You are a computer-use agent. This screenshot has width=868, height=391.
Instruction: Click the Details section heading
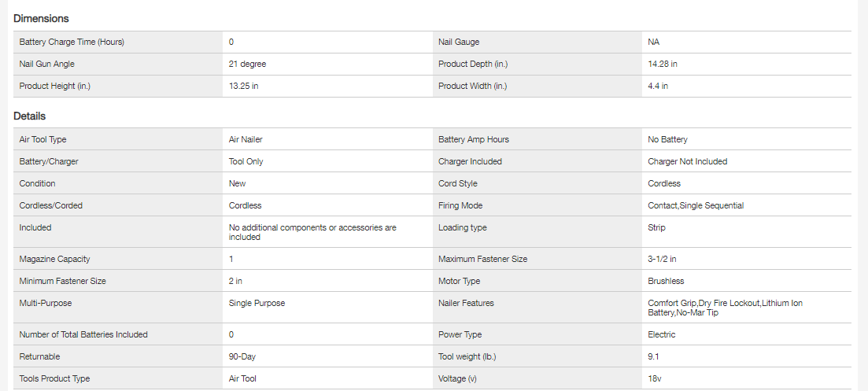tap(30, 116)
